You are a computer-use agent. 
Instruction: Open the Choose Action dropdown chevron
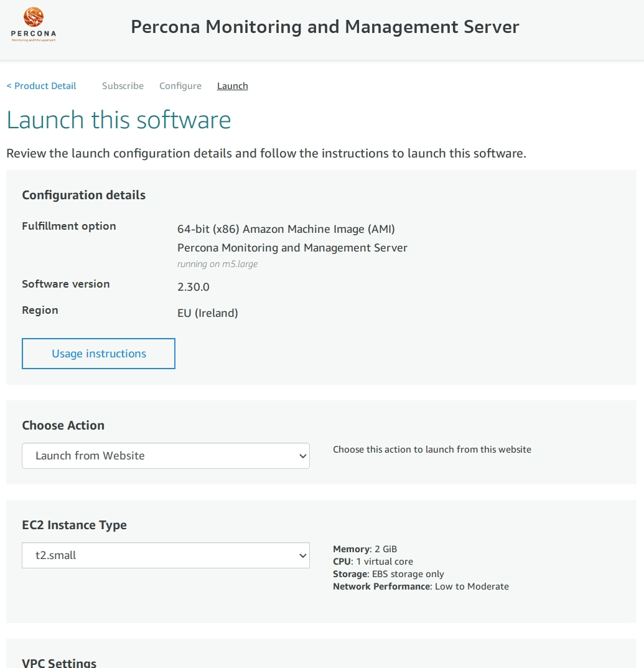pyautogui.click(x=303, y=455)
